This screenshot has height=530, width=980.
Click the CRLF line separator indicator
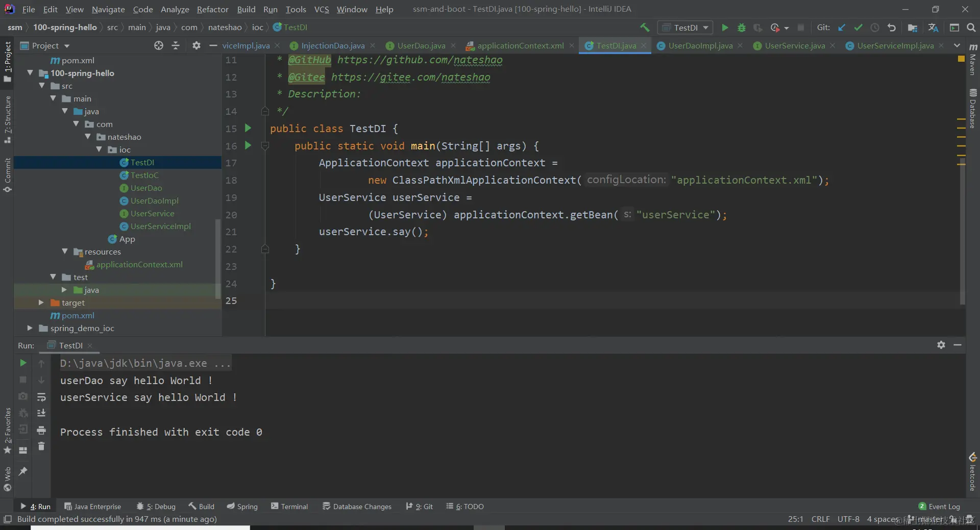820,519
